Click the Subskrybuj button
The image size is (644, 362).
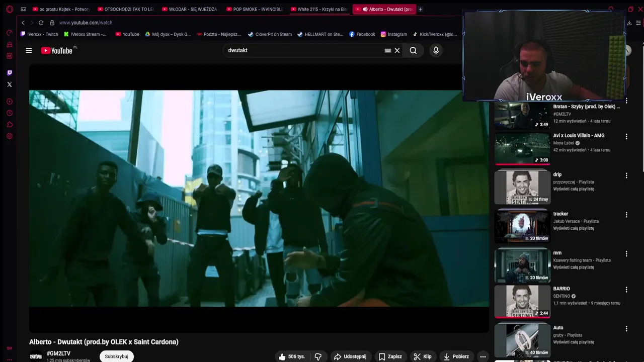(x=116, y=356)
